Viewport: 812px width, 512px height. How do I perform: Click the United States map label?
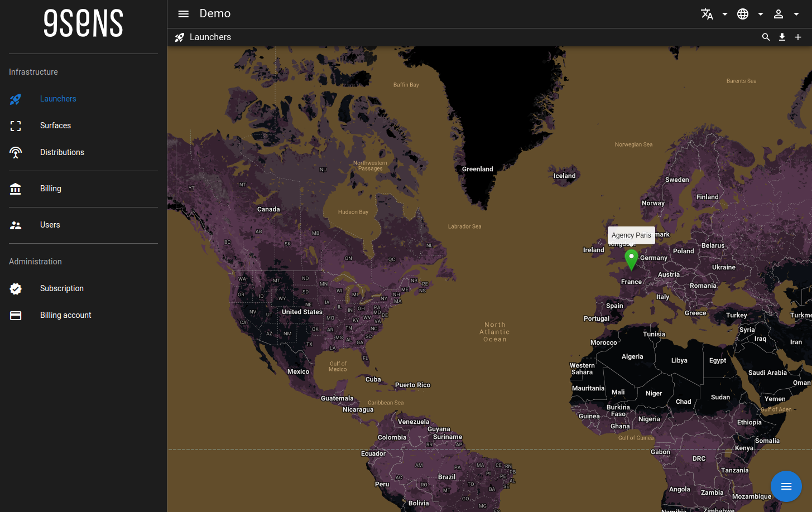point(302,312)
